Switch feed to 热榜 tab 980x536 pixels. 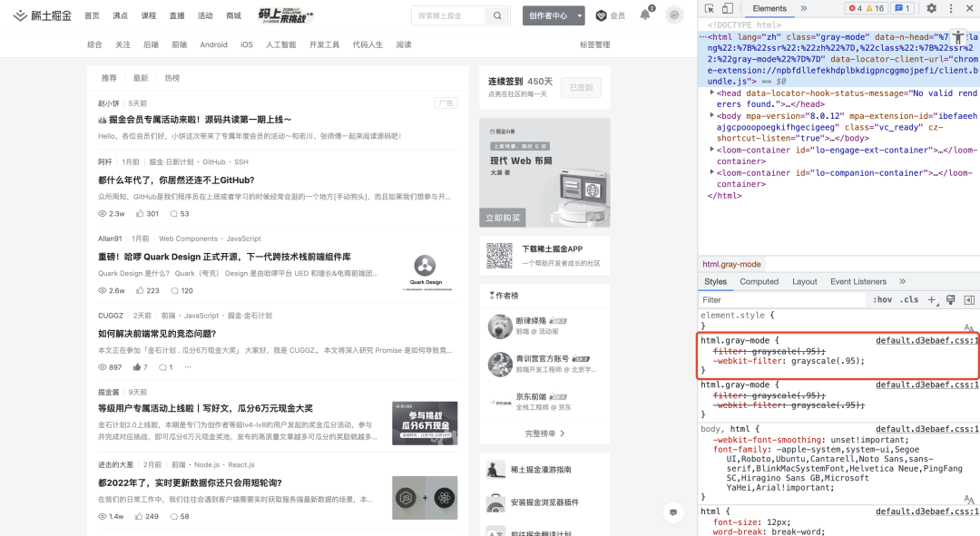tap(171, 78)
